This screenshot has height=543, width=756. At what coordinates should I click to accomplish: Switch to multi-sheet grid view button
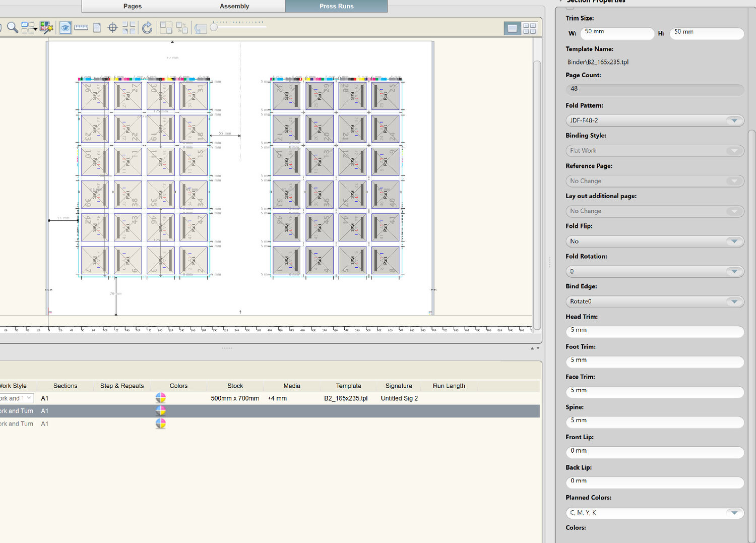pyautogui.click(x=529, y=29)
